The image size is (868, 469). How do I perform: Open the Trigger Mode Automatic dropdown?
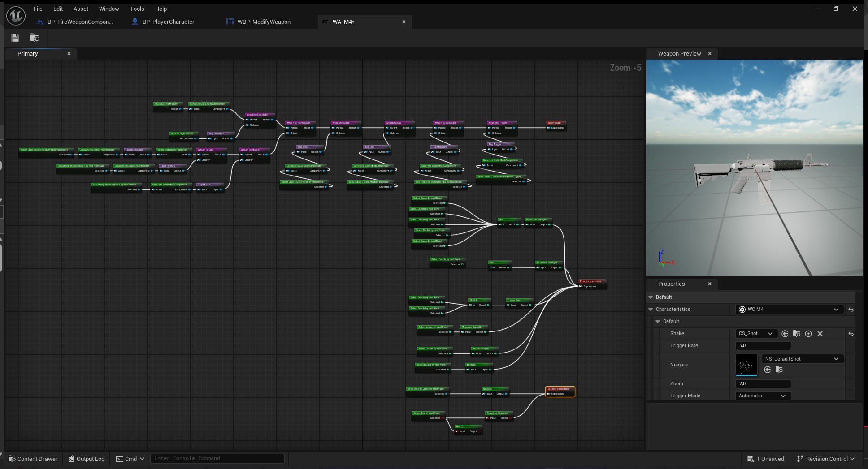click(x=763, y=396)
